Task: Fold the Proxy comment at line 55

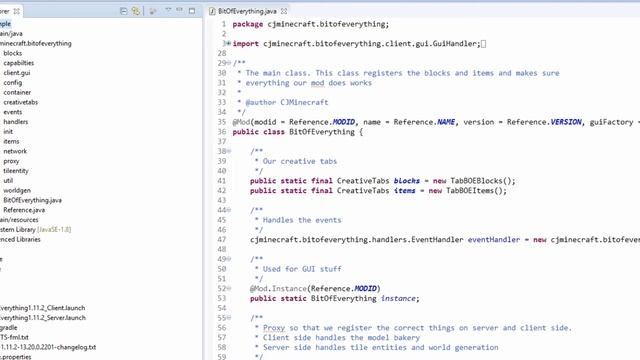Action: pos(229,318)
